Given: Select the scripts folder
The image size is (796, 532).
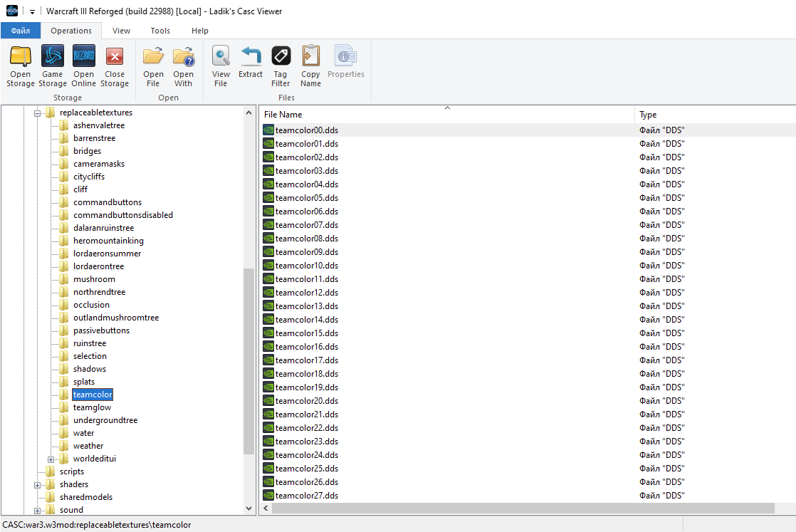Looking at the screenshot, I should (72, 471).
